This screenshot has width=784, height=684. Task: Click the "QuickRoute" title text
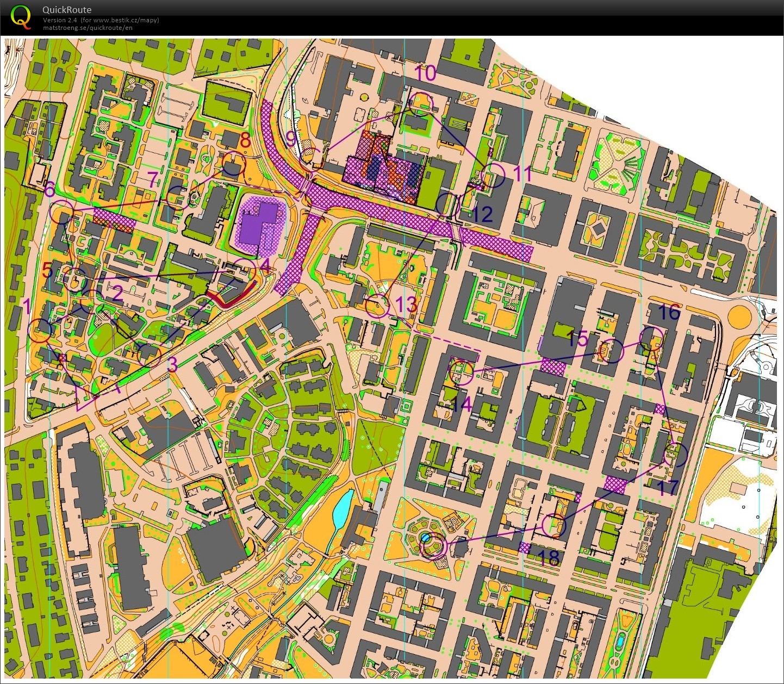tap(66, 9)
